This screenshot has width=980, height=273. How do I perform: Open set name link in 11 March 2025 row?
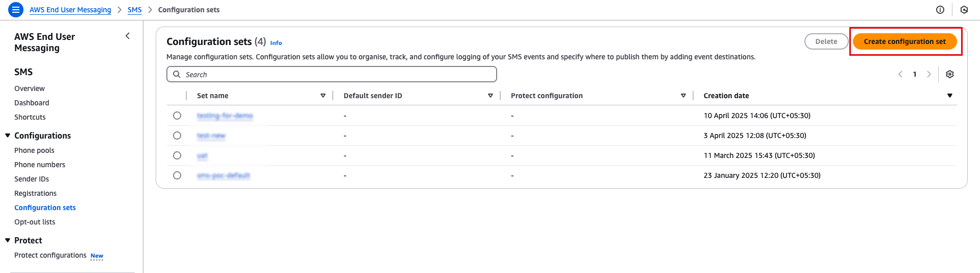(202, 155)
